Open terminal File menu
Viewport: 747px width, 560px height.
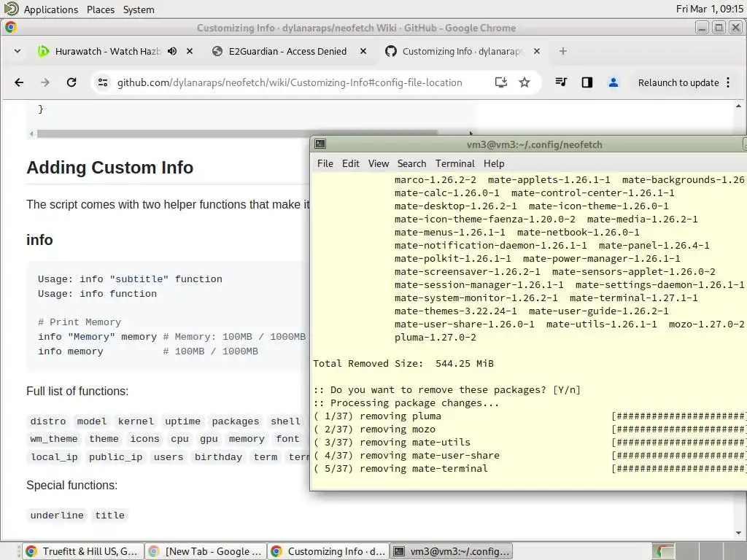click(x=325, y=163)
